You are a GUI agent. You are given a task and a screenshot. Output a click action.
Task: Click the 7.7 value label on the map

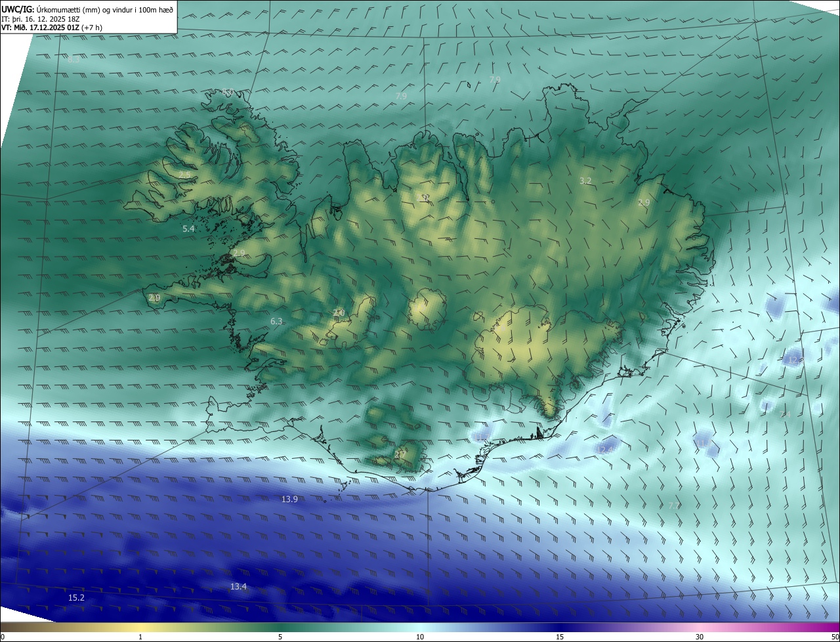point(673,505)
